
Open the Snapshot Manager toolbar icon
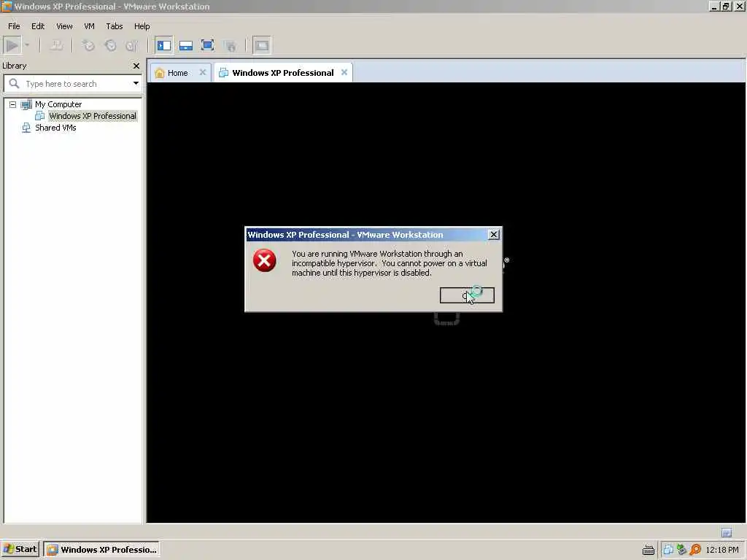[132, 46]
